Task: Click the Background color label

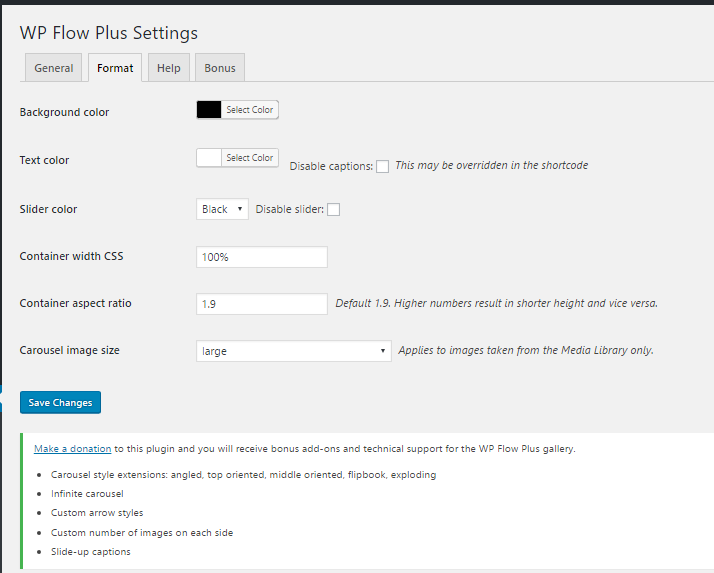Action: tap(64, 112)
